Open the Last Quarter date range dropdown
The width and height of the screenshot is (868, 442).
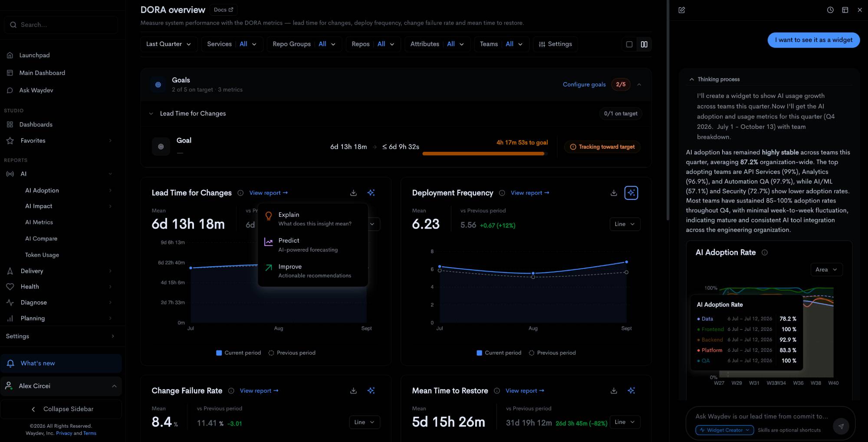tap(169, 44)
